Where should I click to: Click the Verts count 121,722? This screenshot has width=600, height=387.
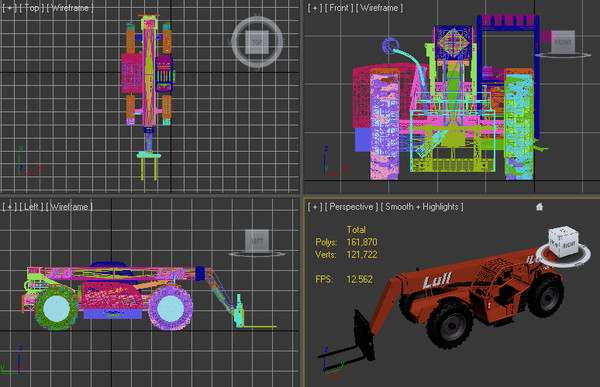point(362,255)
